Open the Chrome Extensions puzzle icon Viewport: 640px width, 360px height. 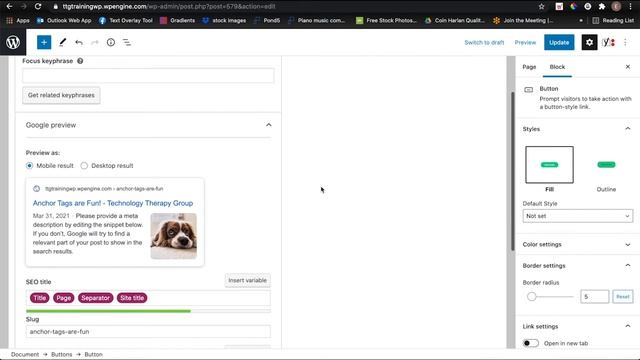[x=602, y=6]
